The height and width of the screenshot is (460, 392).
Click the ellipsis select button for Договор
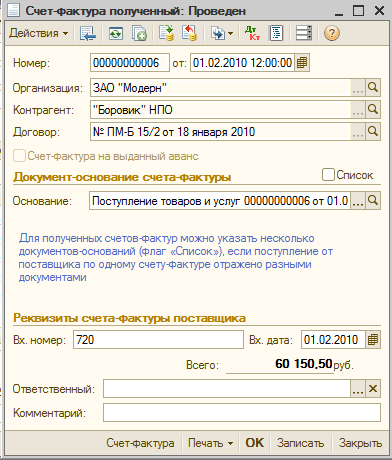coord(358,132)
